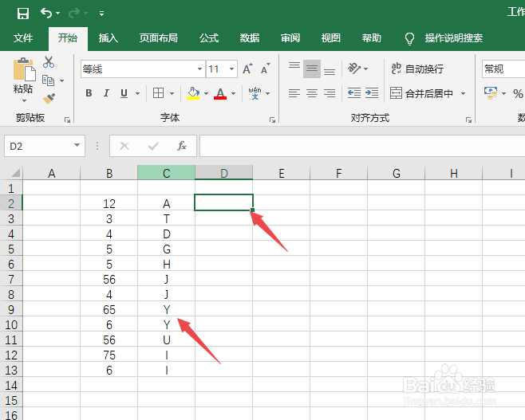The width and height of the screenshot is (525, 420).
Task: Click the increase font size icon
Action: [x=248, y=69]
